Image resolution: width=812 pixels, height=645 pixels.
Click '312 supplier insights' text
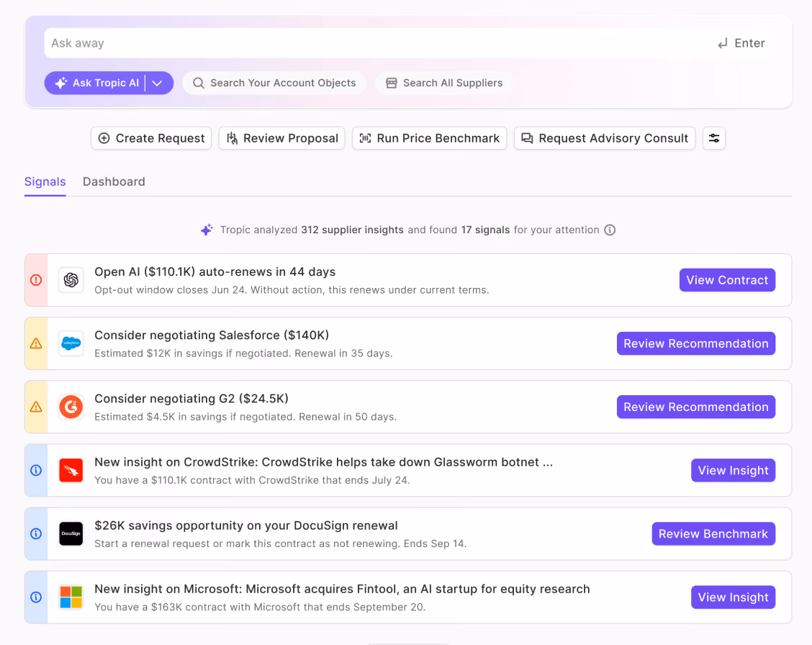[352, 230]
